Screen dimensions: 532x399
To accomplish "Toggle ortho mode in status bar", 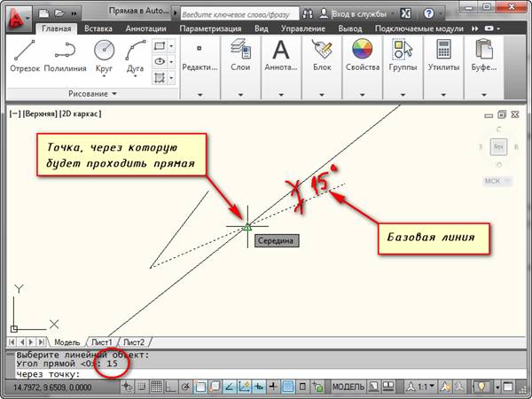I will (170, 387).
